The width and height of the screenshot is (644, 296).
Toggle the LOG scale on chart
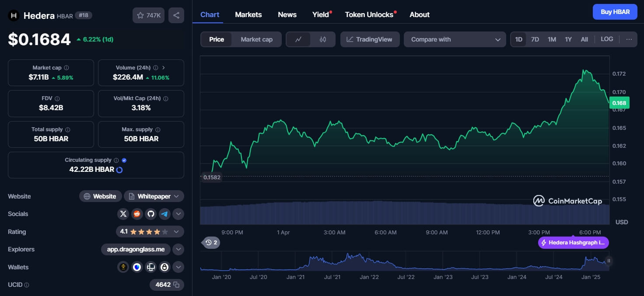coord(607,39)
